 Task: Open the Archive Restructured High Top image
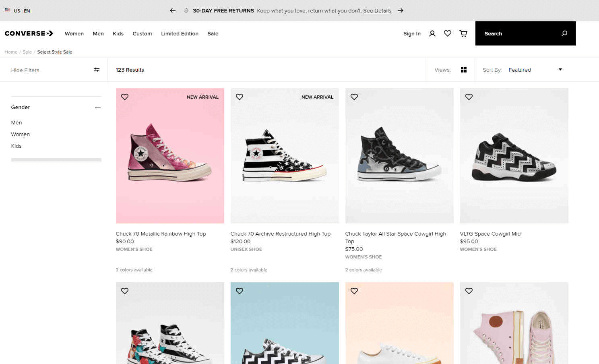click(x=285, y=156)
